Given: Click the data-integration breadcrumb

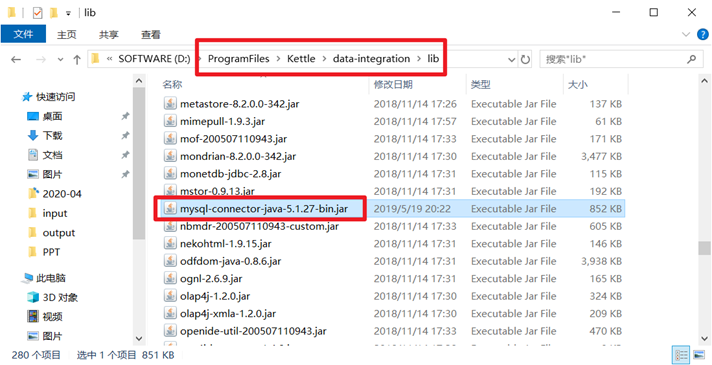Looking at the screenshot, I should (371, 59).
